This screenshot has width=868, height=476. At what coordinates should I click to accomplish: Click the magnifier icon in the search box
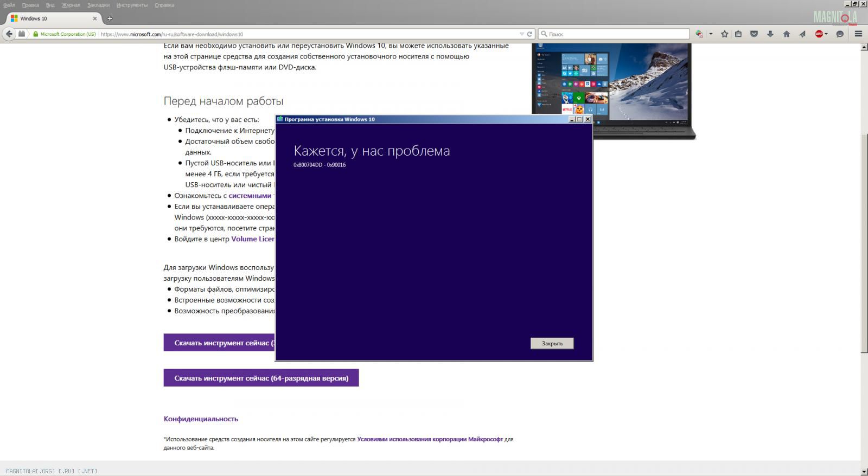tap(544, 34)
